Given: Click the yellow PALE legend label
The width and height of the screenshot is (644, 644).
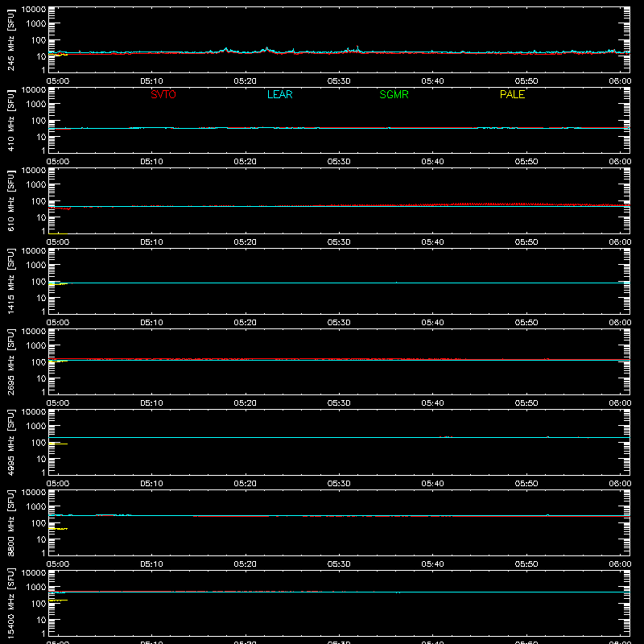Looking at the screenshot, I should point(512,94).
